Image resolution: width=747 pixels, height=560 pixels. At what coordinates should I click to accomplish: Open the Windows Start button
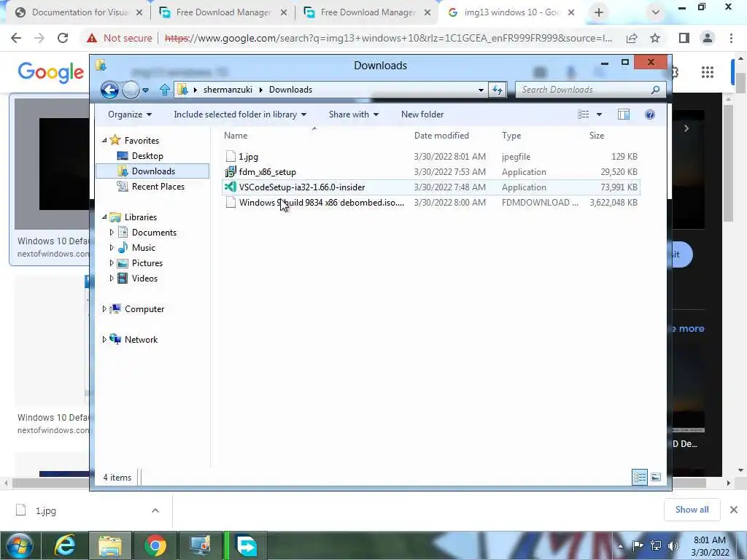point(20,545)
